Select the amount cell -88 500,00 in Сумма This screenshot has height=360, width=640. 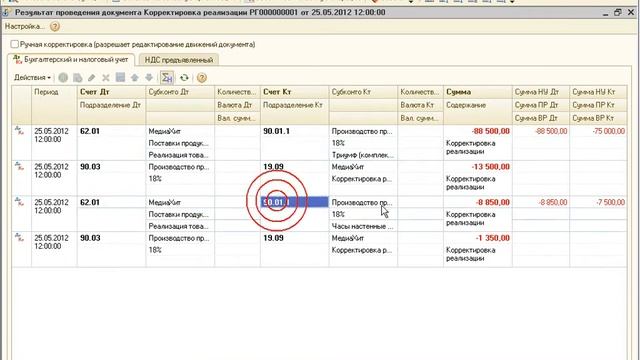[x=478, y=131]
